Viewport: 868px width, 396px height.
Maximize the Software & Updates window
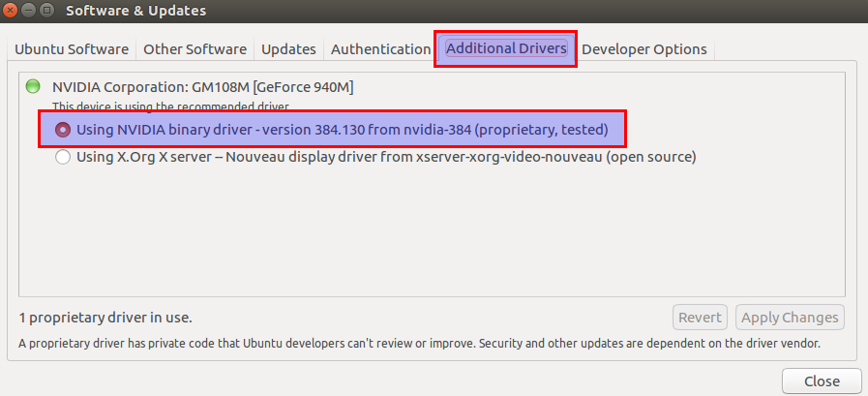point(47,10)
